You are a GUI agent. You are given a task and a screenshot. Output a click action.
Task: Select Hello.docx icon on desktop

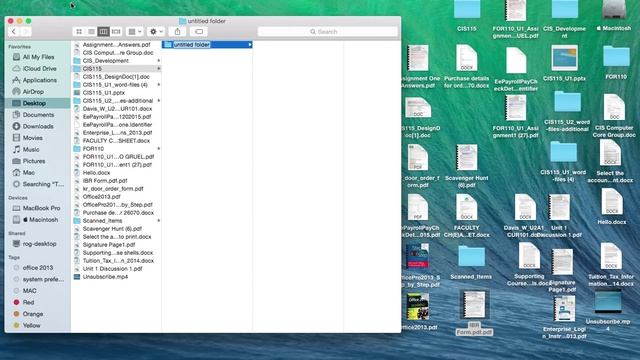pyautogui.click(x=611, y=202)
